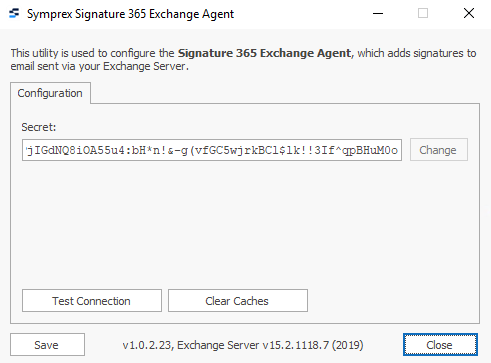Save the configuration
Viewport: 491px width, 363px height.
coord(47,345)
